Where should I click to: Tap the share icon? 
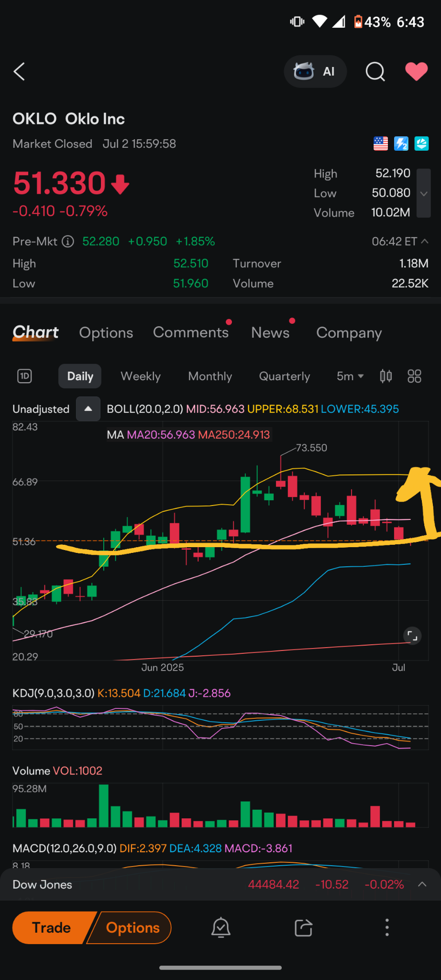(304, 928)
